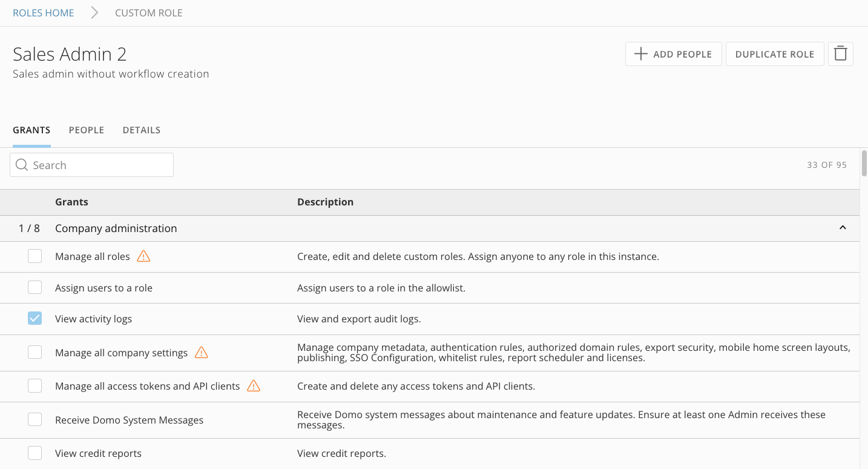Switch to the People tab
Viewport: 868px width, 469px height.
tap(87, 130)
